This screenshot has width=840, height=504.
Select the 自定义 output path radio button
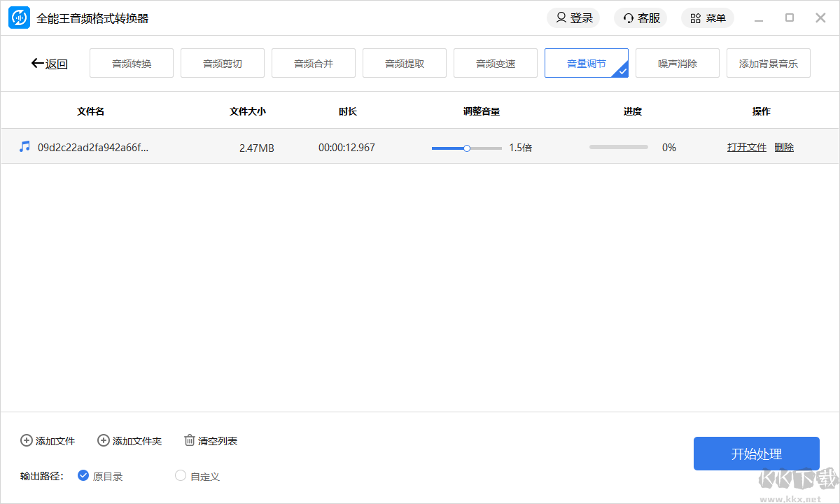(179, 476)
